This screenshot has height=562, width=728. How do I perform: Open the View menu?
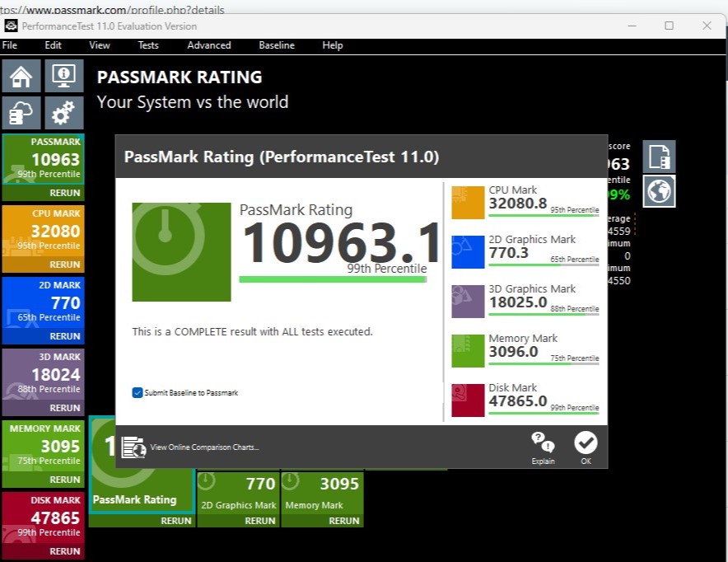100,45
